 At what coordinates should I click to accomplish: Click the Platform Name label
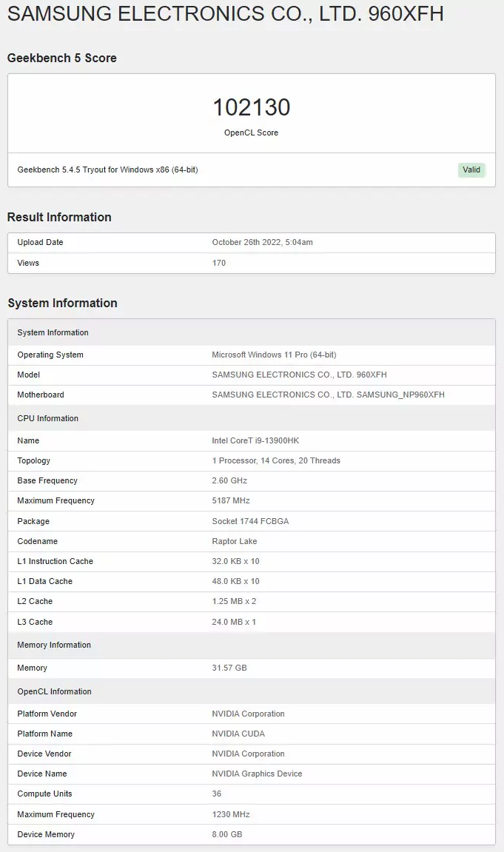pos(44,734)
